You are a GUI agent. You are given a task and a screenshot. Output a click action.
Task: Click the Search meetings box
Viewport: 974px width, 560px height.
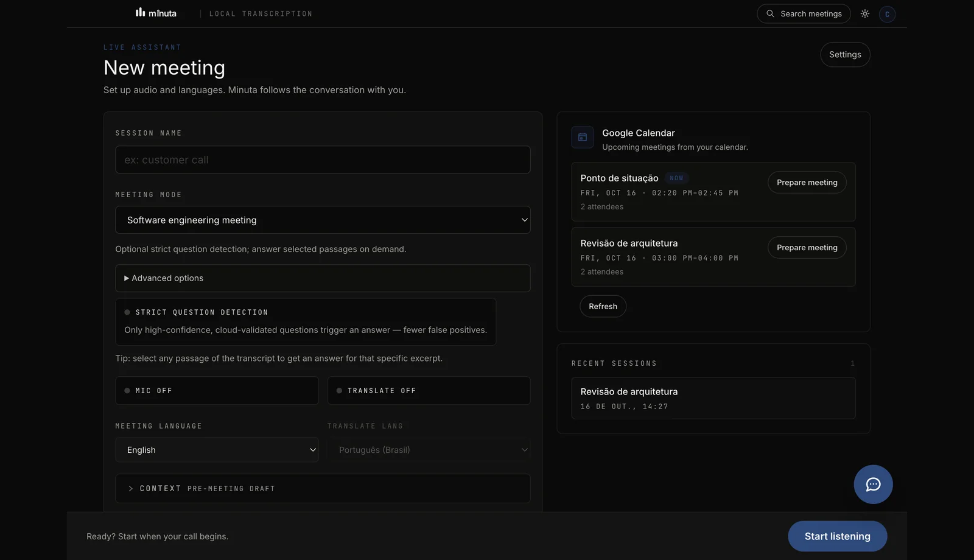click(804, 13)
